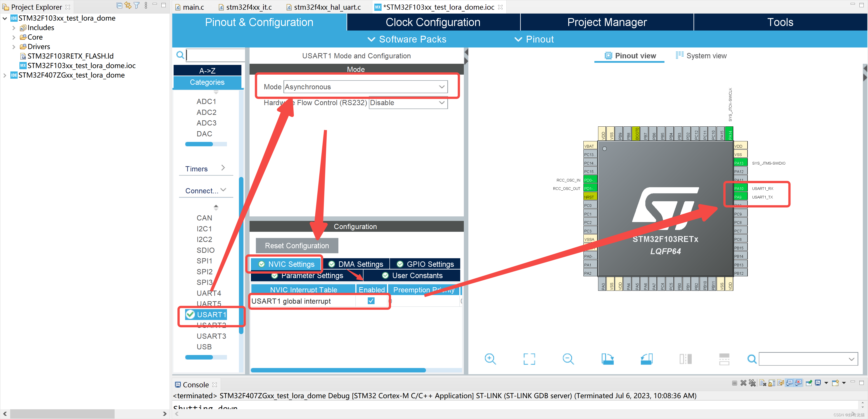Click Collapse All in Project Explorer

point(119,5)
